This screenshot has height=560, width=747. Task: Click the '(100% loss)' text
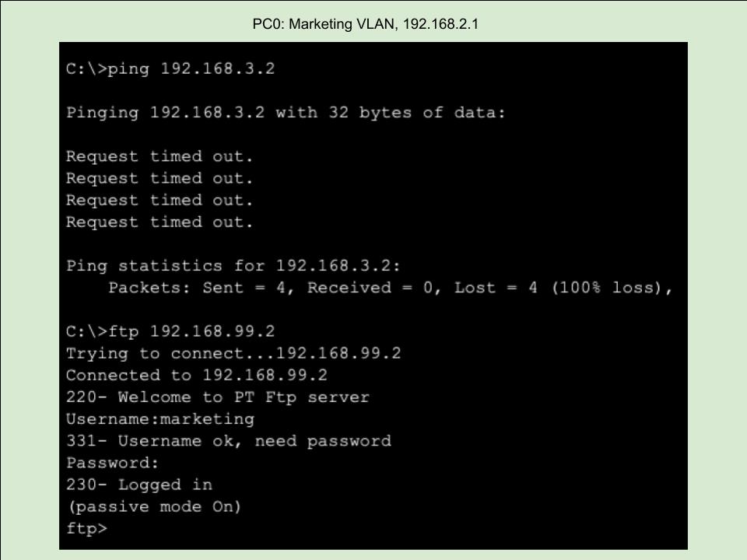pos(611,288)
